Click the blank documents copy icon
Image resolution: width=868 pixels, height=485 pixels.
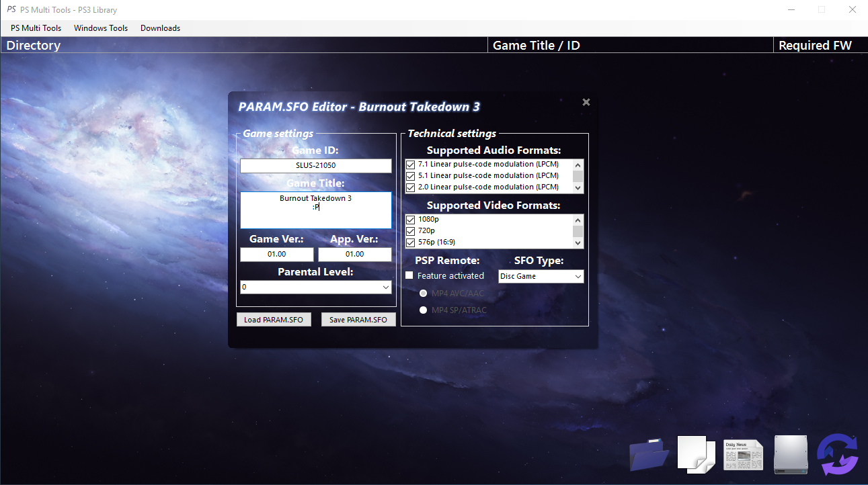coord(696,454)
